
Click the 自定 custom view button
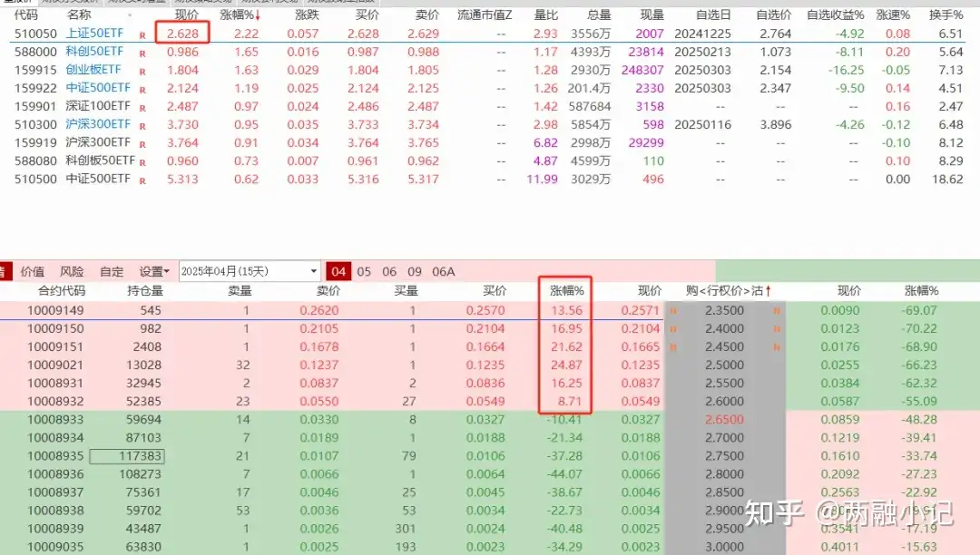(x=112, y=271)
